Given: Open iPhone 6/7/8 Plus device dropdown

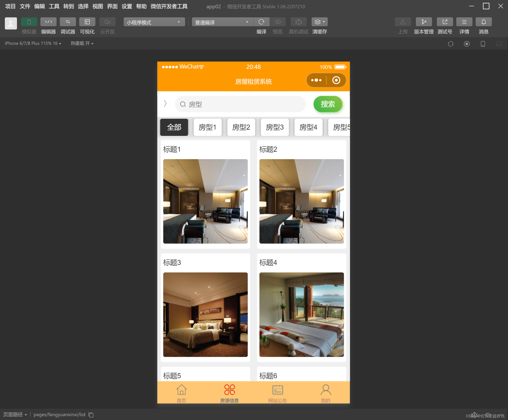Looking at the screenshot, I should point(33,44).
